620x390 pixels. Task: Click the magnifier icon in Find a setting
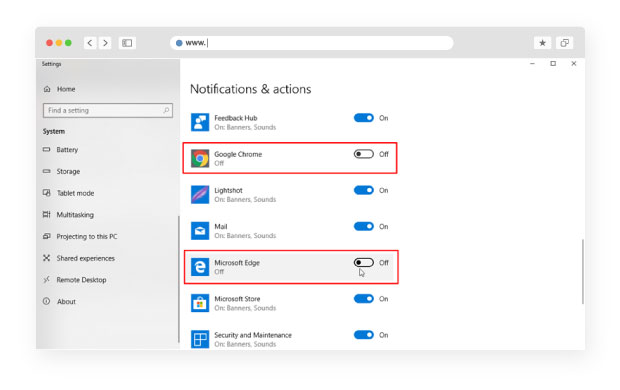pyautogui.click(x=166, y=110)
